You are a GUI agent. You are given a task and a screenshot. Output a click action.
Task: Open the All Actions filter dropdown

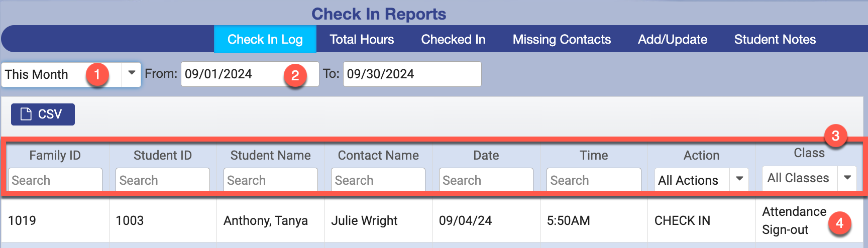(x=739, y=179)
